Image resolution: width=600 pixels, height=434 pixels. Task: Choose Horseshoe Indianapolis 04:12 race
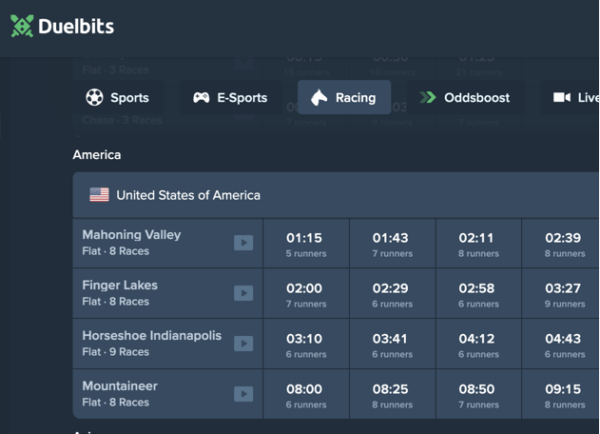click(477, 344)
